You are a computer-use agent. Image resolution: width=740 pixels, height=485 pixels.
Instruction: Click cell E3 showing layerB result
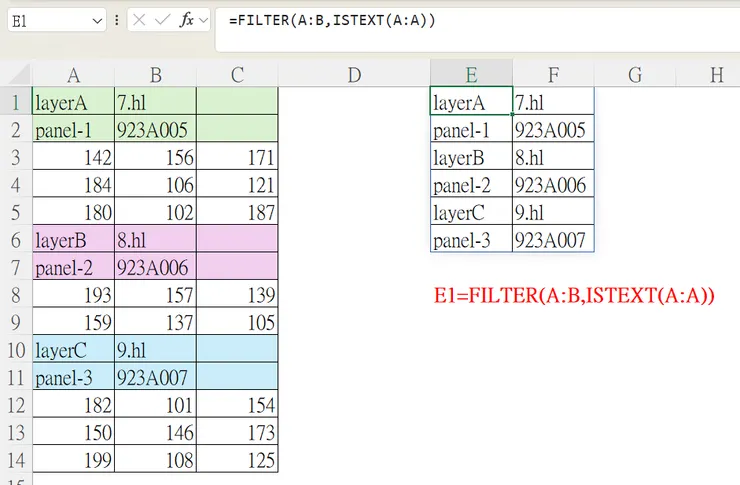point(471,156)
